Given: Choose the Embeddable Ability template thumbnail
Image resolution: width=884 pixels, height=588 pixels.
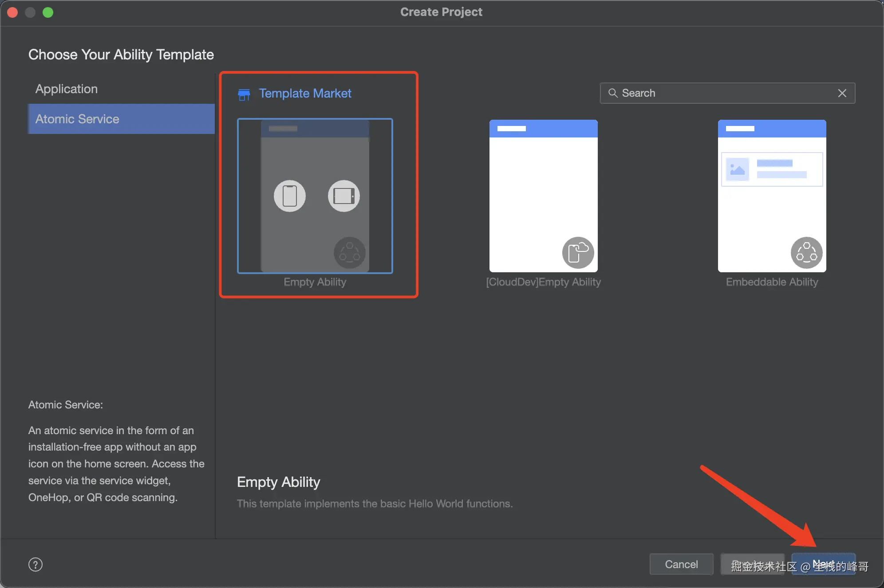Looking at the screenshot, I should 772,196.
